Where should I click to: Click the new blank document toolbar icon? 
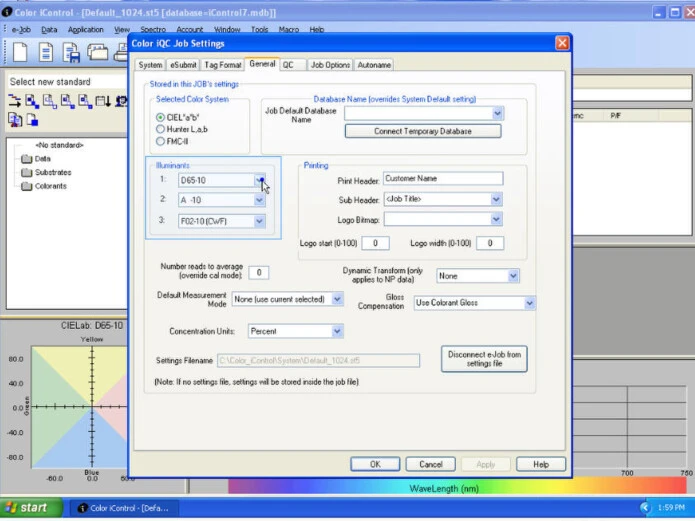(x=21, y=51)
